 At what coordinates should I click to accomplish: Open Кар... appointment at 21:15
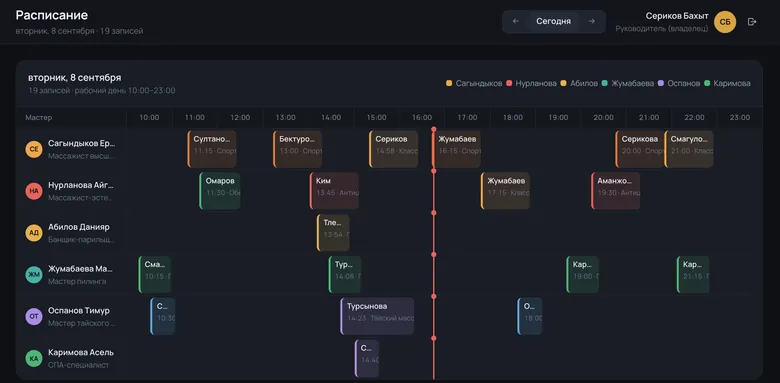tap(693, 275)
